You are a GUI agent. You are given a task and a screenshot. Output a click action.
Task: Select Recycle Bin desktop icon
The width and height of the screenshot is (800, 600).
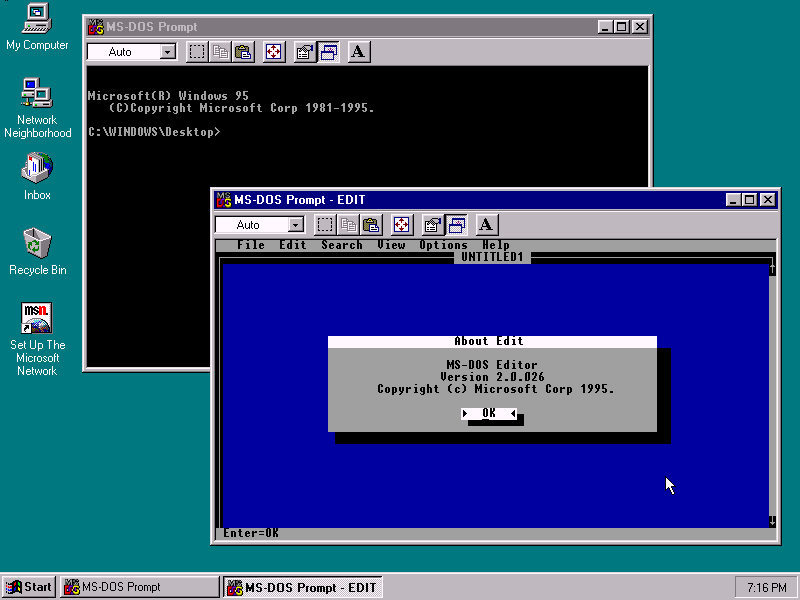click(37, 252)
